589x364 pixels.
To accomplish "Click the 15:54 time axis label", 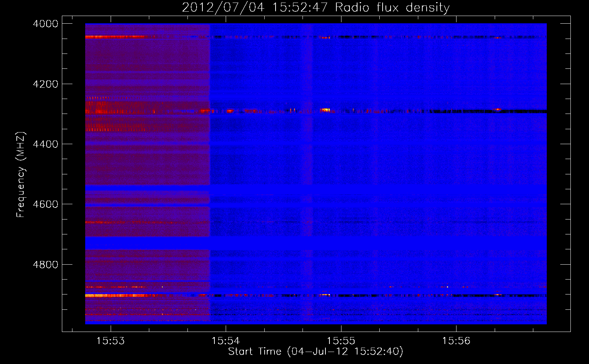I will pos(226,341).
